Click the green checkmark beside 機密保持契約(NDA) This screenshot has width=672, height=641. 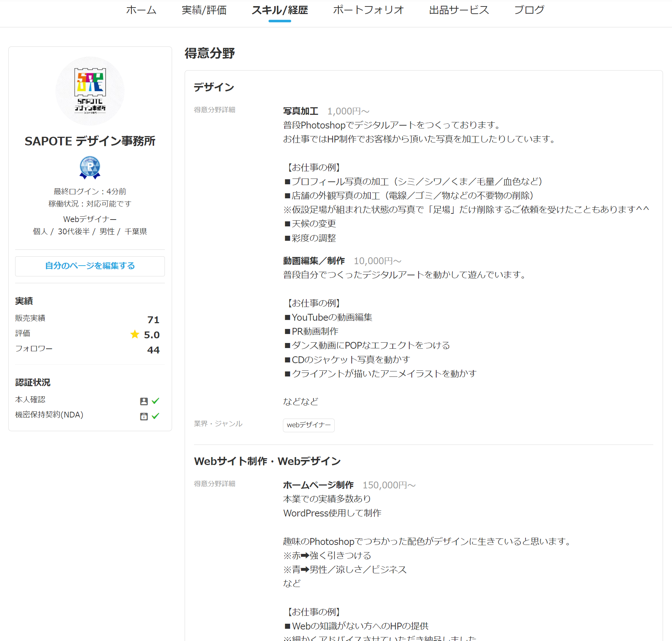point(155,416)
